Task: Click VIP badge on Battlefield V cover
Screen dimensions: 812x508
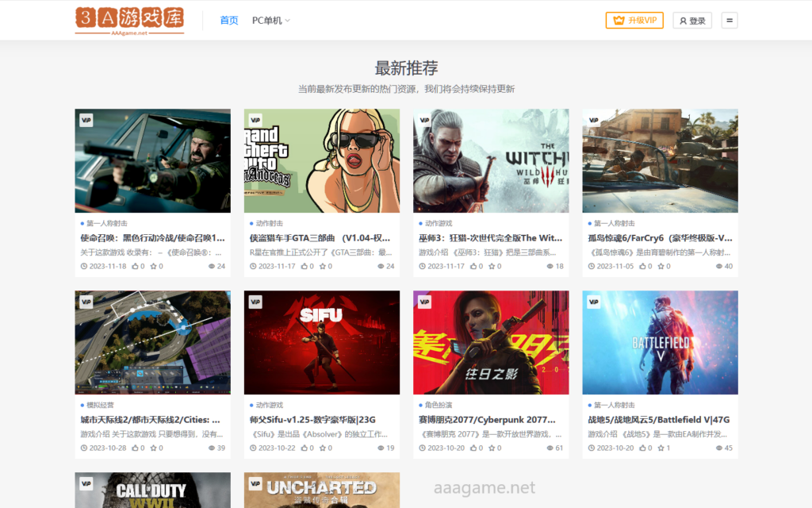Action: (x=593, y=302)
